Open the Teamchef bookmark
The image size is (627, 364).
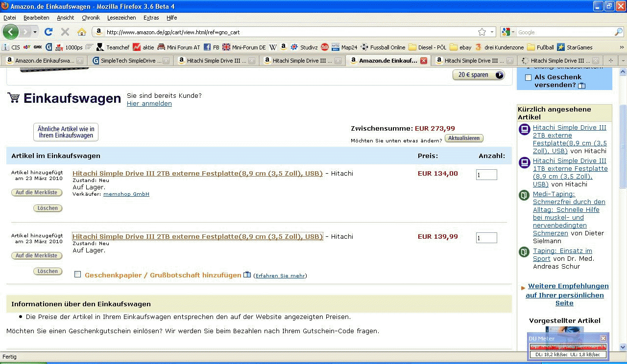pos(113,47)
